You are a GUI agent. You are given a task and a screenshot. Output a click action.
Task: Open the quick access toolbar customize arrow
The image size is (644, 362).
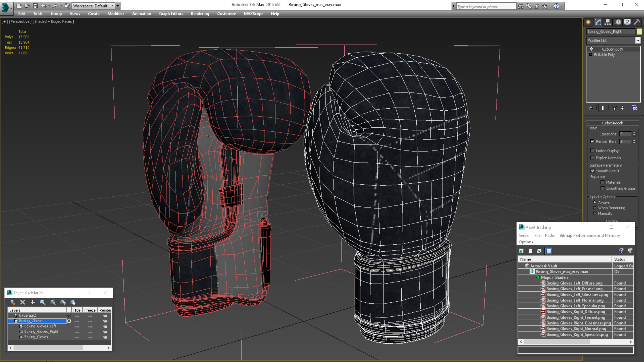[117, 6]
